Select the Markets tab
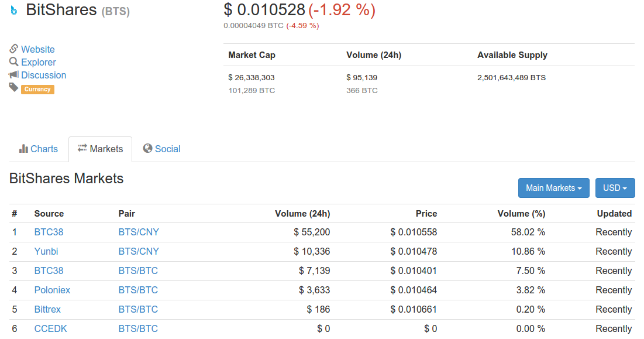644x339 pixels. click(x=100, y=149)
